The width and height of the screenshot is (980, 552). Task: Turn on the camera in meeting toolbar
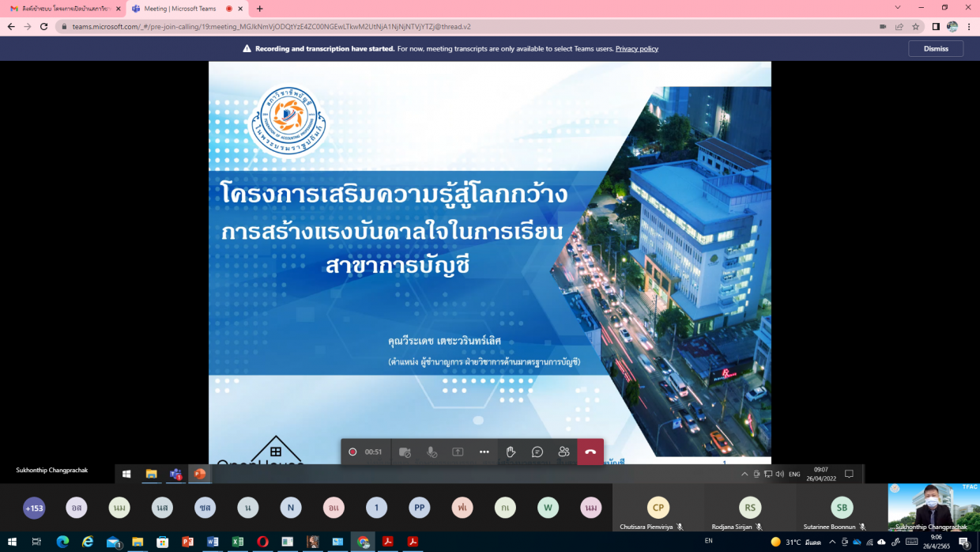[x=405, y=452]
